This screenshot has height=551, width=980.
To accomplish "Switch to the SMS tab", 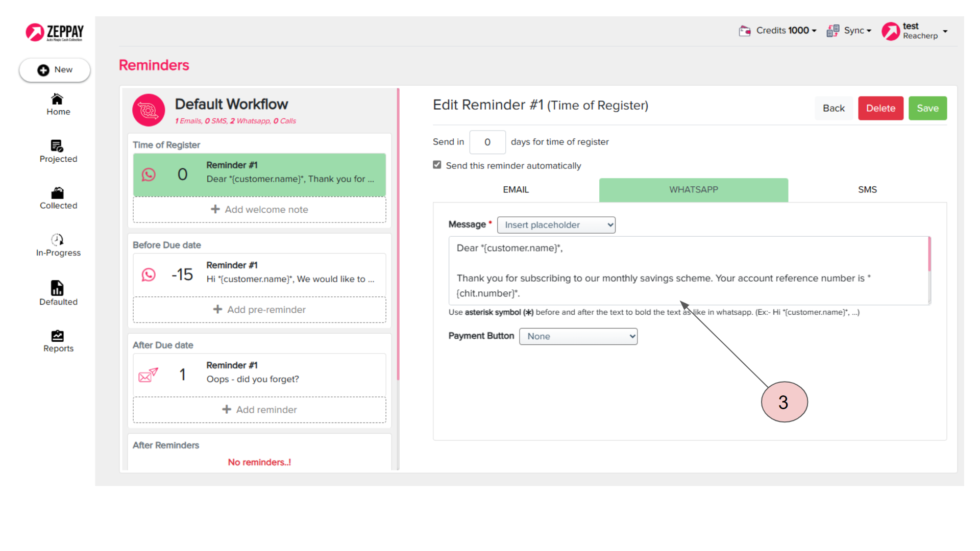I will (867, 190).
